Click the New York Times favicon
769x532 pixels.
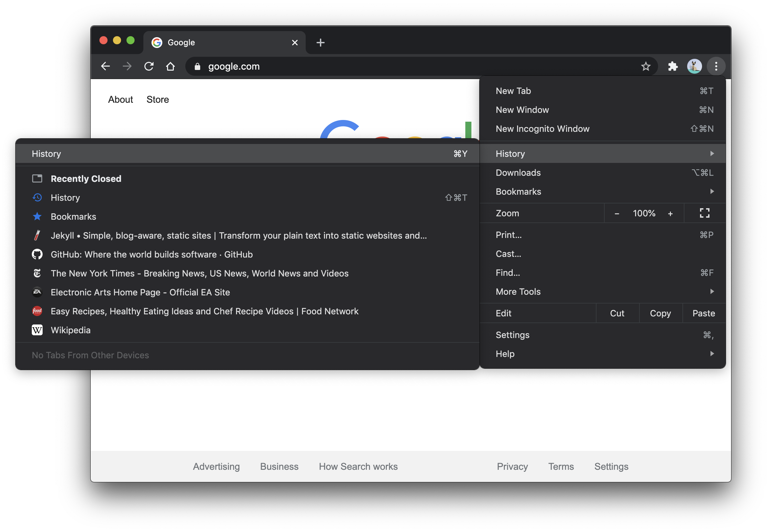[x=37, y=273]
